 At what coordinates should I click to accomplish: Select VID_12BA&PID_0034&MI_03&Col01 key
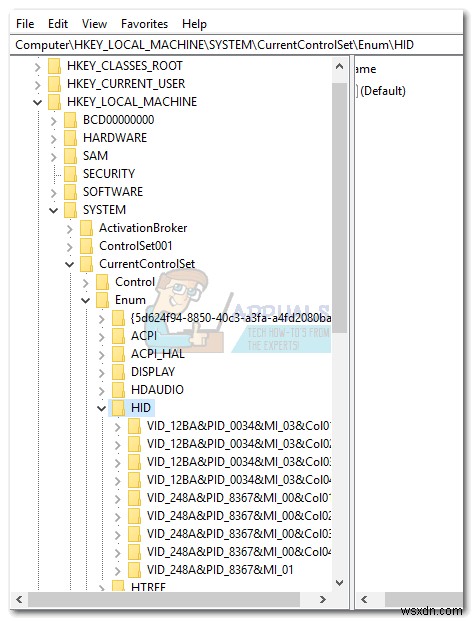[239, 426]
